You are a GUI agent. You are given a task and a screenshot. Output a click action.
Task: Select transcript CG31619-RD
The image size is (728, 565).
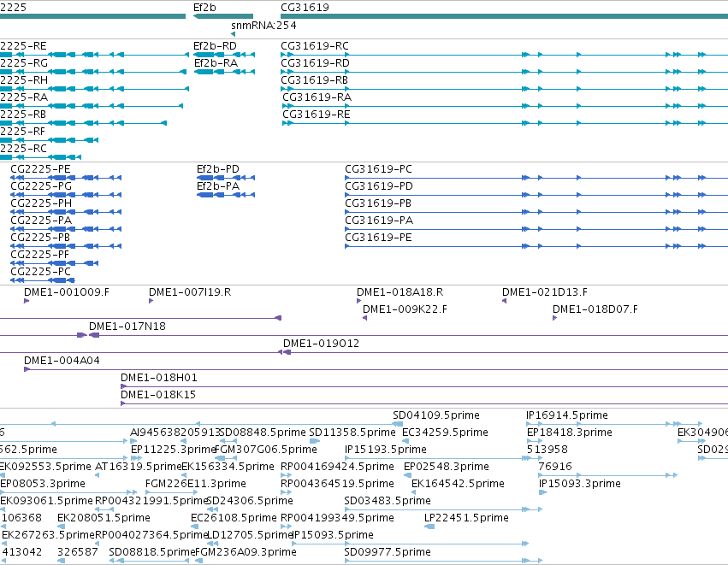pyautogui.click(x=316, y=63)
